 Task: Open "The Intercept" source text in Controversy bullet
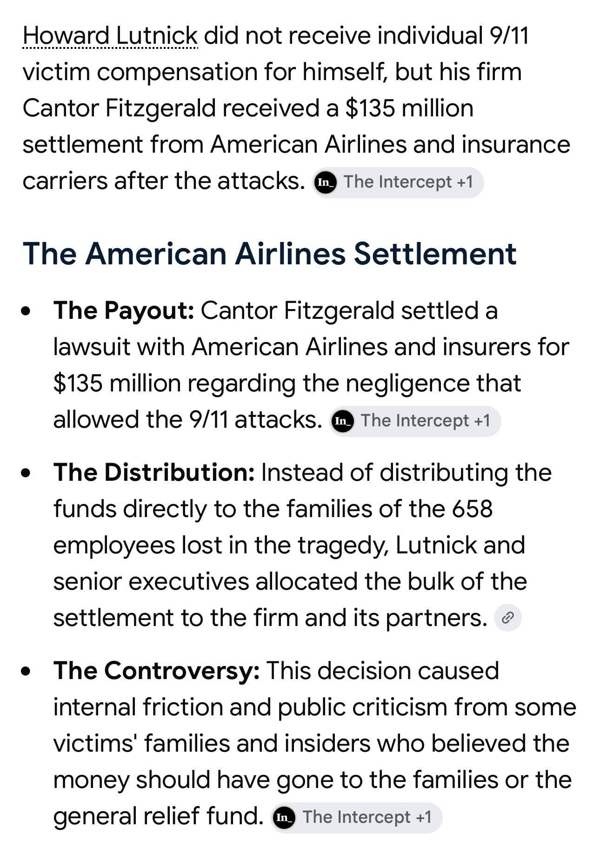tap(356, 817)
